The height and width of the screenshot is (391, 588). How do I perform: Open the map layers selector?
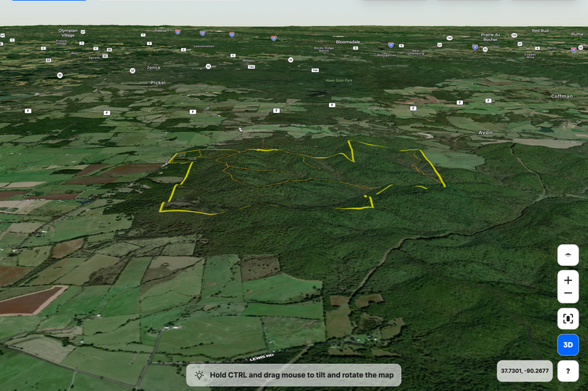(x=568, y=256)
